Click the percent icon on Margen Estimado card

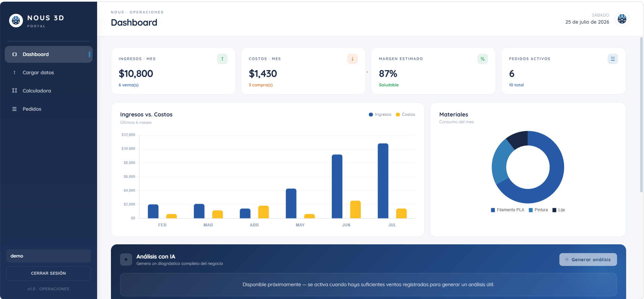point(482,59)
